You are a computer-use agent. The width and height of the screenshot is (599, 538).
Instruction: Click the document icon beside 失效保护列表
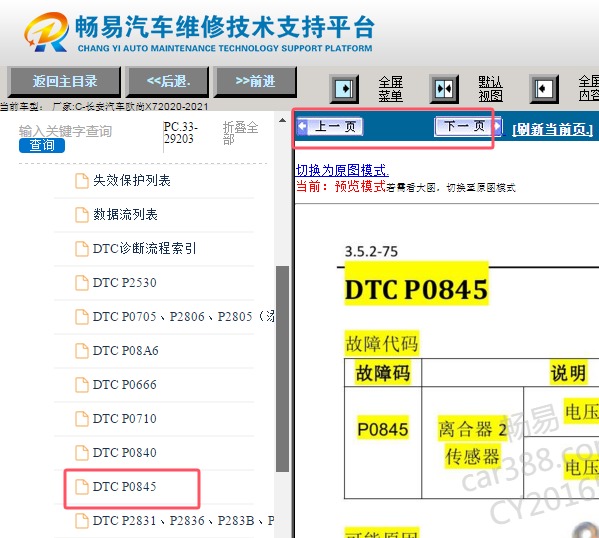(81, 181)
